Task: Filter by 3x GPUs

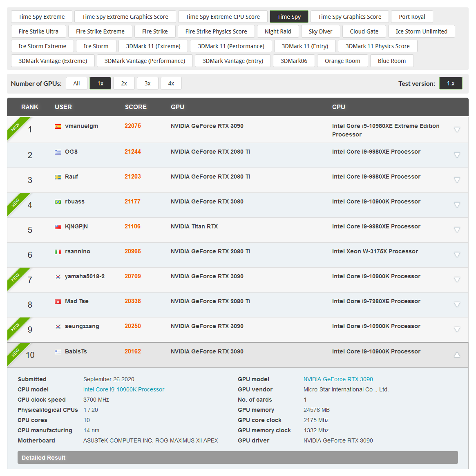Action: (x=147, y=83)
